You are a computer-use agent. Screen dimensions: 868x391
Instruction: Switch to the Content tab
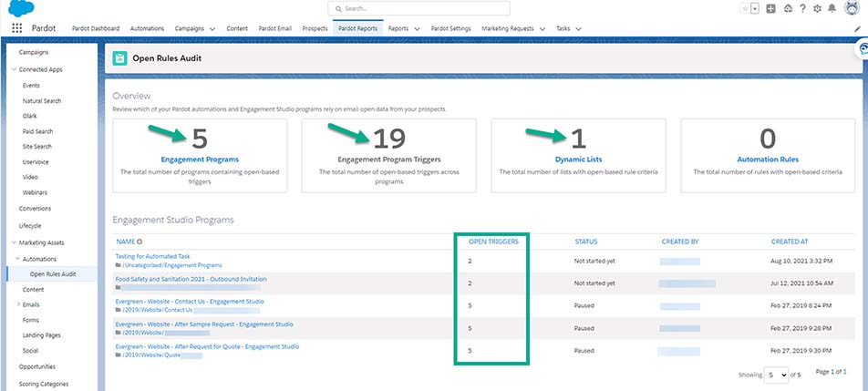pos(237,29)
